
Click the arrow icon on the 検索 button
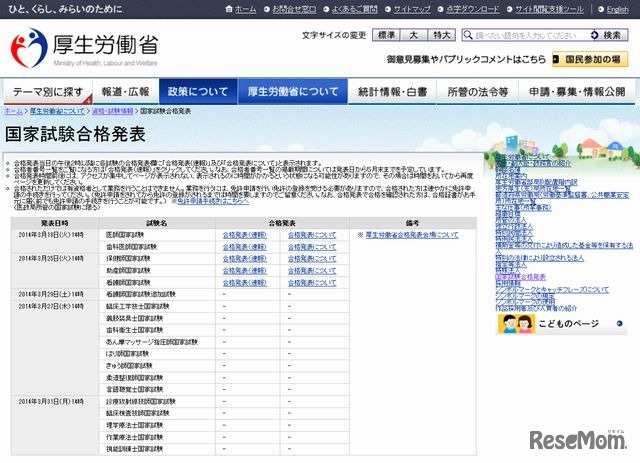(594, 35)
